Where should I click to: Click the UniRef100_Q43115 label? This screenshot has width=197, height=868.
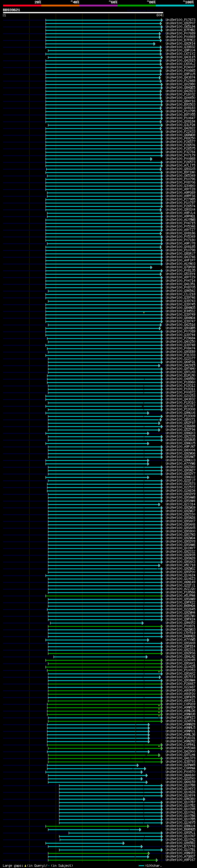(x=180, y=57)
